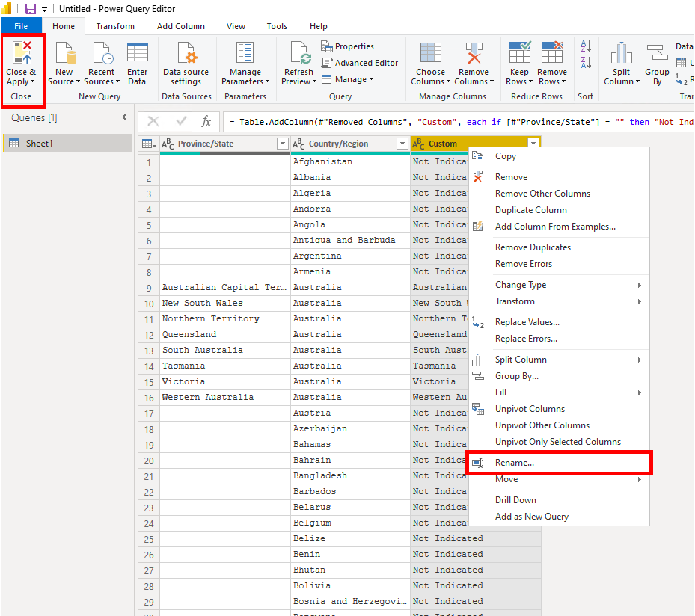Screen dimensions: 695x616
Task: Open the Country/Region column filter dropdown
Action: tap(402, 143)
